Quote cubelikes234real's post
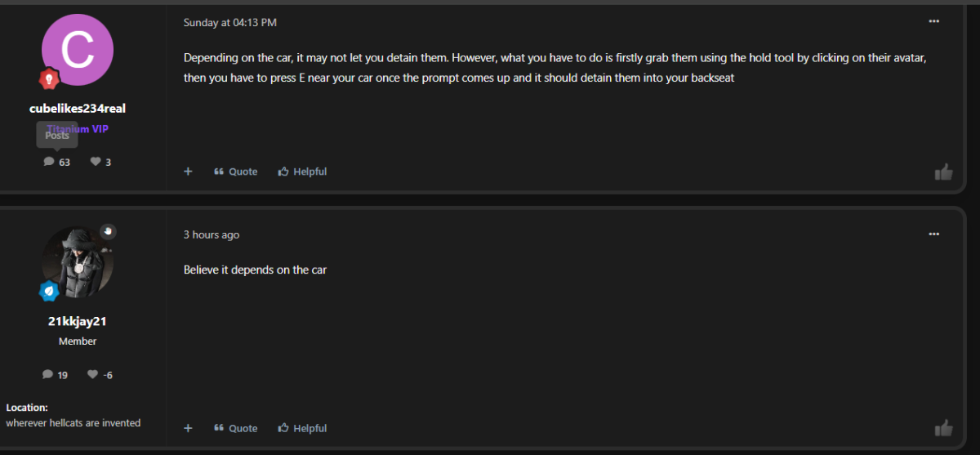Viewport: 980px width, 455px height. 236,172
